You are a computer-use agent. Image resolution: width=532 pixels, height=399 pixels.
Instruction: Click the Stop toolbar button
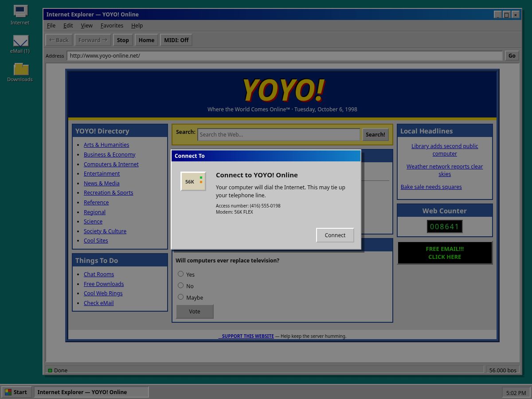(x=123, y=40)
